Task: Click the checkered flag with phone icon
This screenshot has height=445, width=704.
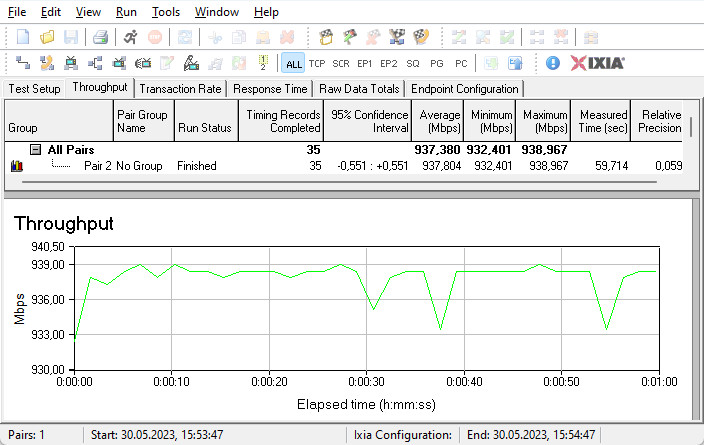Action: [x=421, y=37]
